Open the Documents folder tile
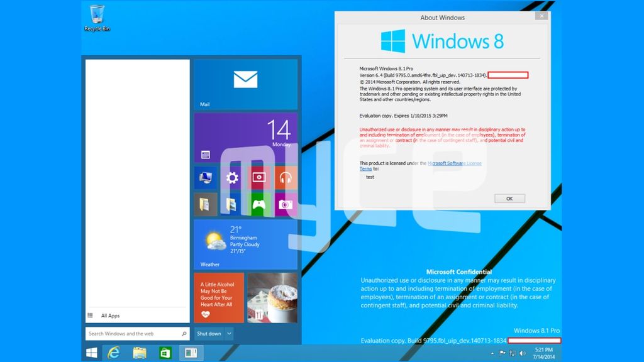644x362 pixels. tap(206, 204)
